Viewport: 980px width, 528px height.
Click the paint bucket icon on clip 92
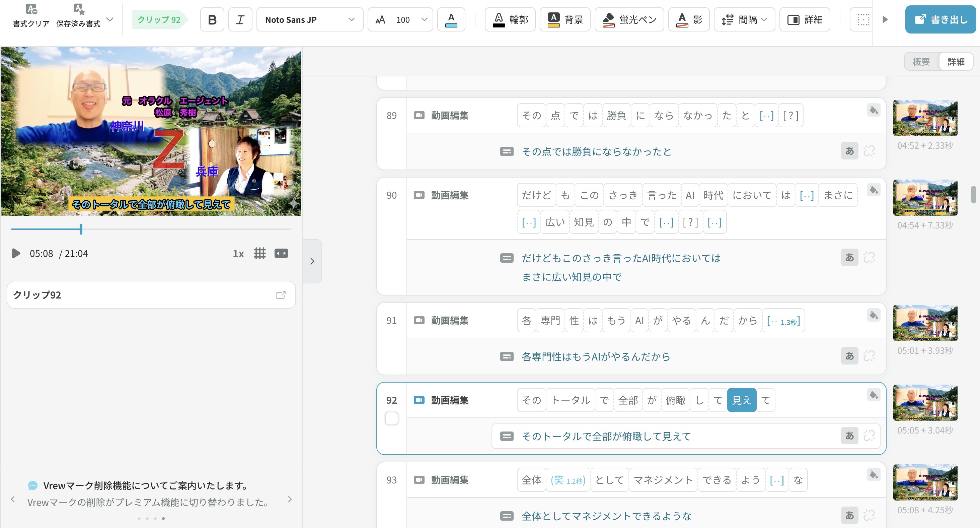(x=874, y=395)
